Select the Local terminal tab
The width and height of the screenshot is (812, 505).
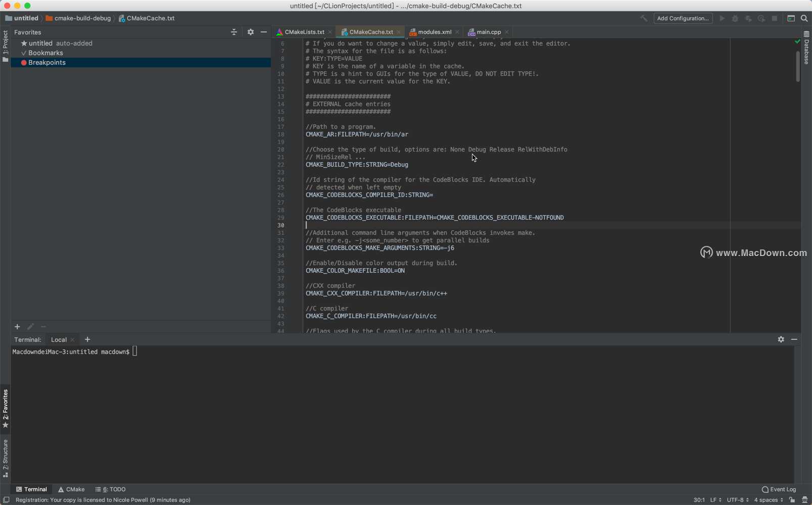click(x=59, y=340)
